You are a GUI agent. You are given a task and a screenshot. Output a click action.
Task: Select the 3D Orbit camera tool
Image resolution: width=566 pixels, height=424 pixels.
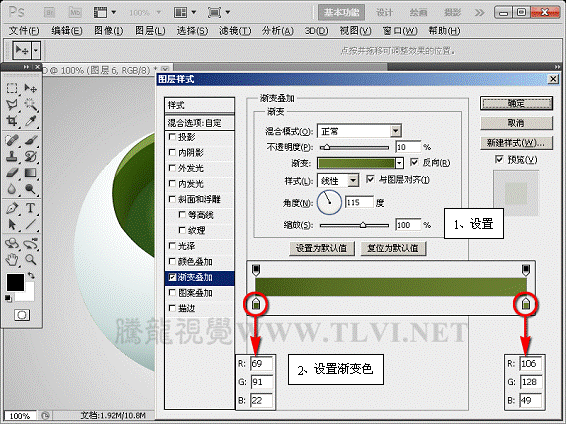[x=31, y=244]
